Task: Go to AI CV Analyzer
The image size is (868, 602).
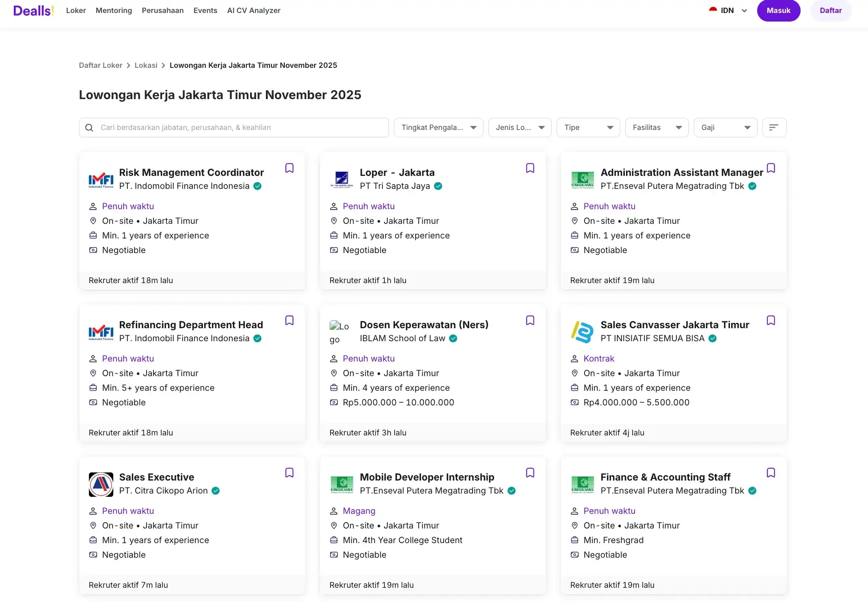Action: [x=254, y=11]
